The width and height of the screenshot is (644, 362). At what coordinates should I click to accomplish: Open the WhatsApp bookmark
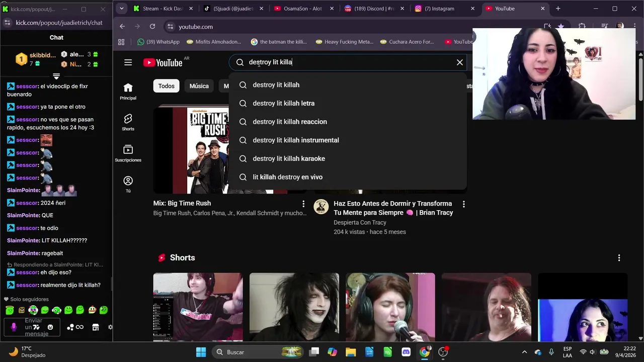(158, 42)
